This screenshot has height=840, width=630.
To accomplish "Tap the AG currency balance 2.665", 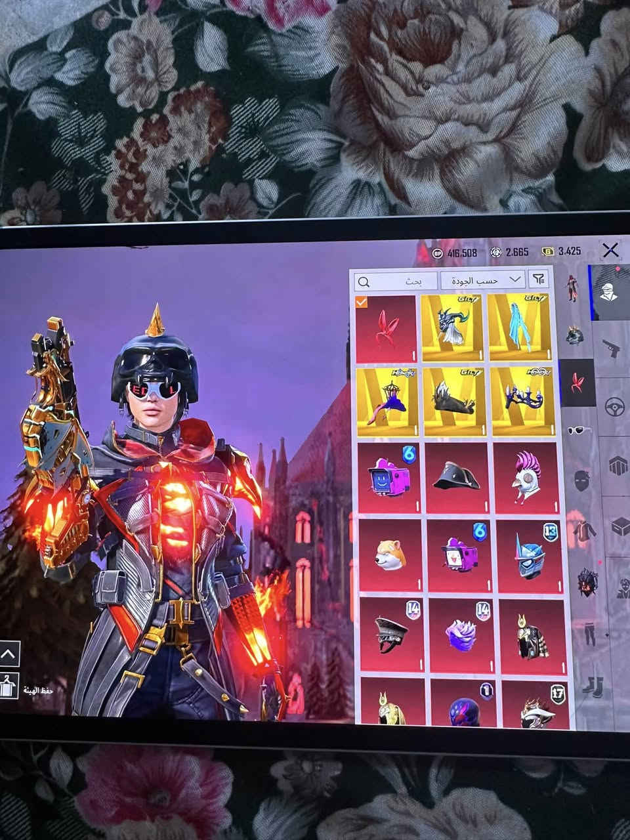I will (509, 251).
